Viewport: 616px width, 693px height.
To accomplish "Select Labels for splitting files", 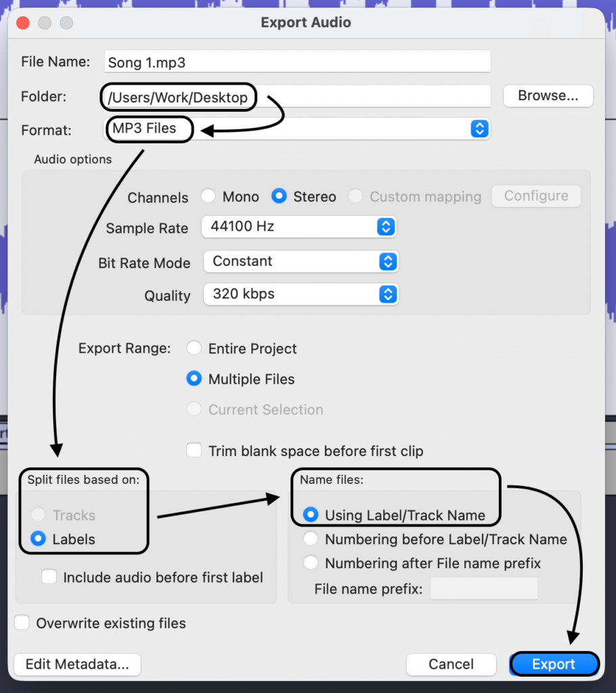I will [x=39, y=539].
